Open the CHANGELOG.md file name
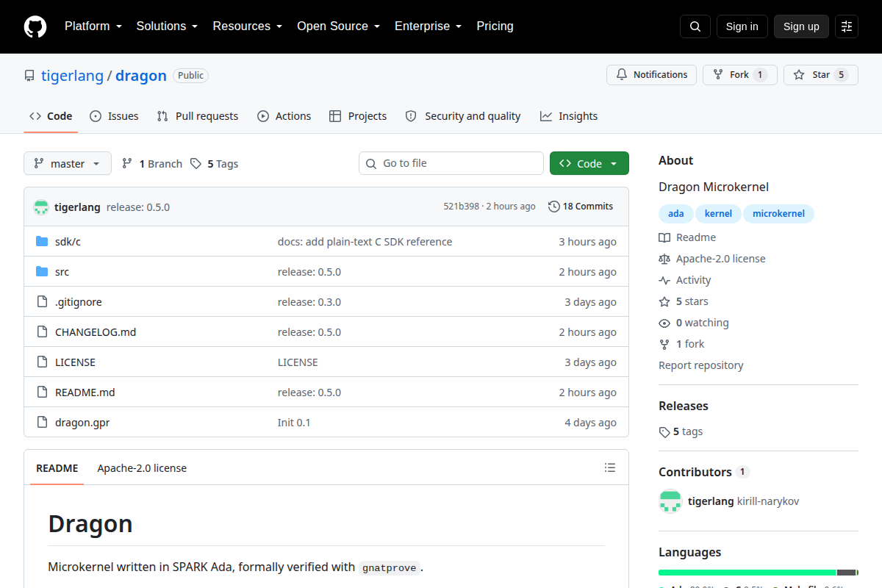Viewport: 882px width, 588px height. 96,332
